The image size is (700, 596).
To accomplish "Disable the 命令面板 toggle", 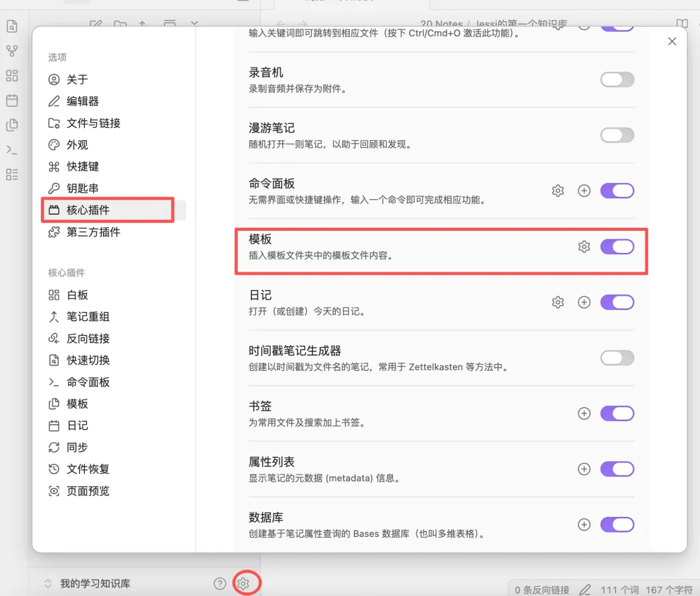I will point(617,191).
